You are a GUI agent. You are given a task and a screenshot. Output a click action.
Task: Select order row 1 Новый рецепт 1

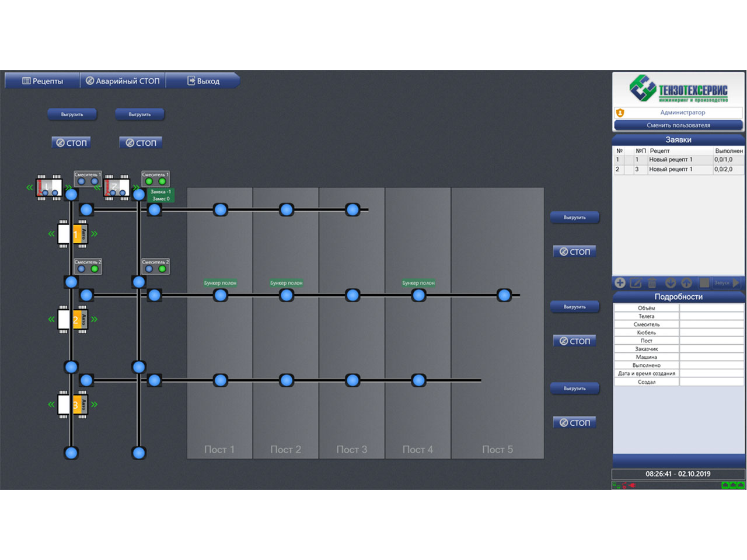(x=679, y=160)
